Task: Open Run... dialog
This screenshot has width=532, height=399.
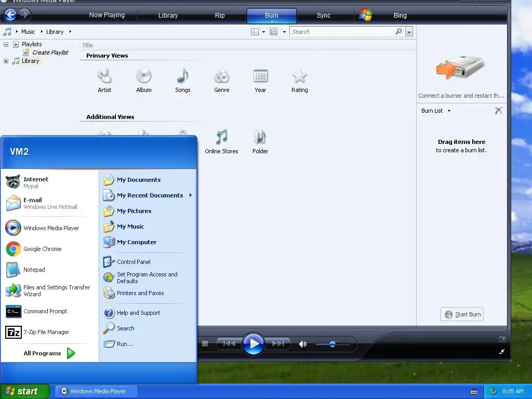Action: click(x=148, y=344)
